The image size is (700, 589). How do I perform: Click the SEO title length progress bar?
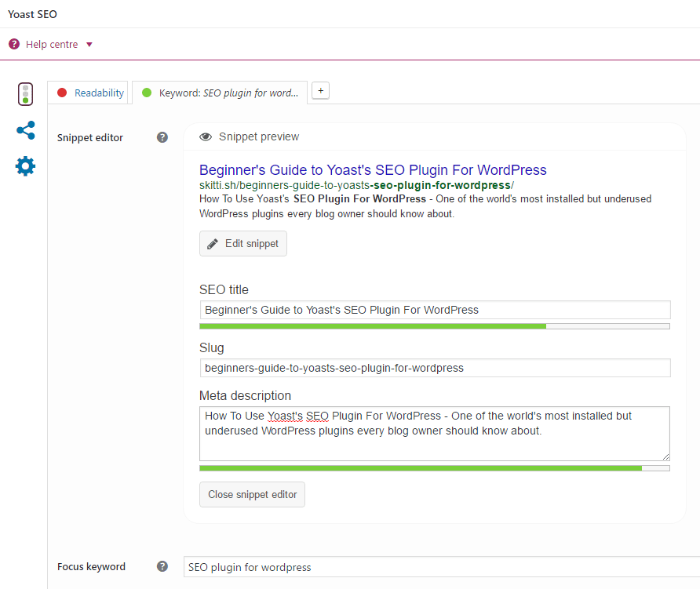(435, 326)
